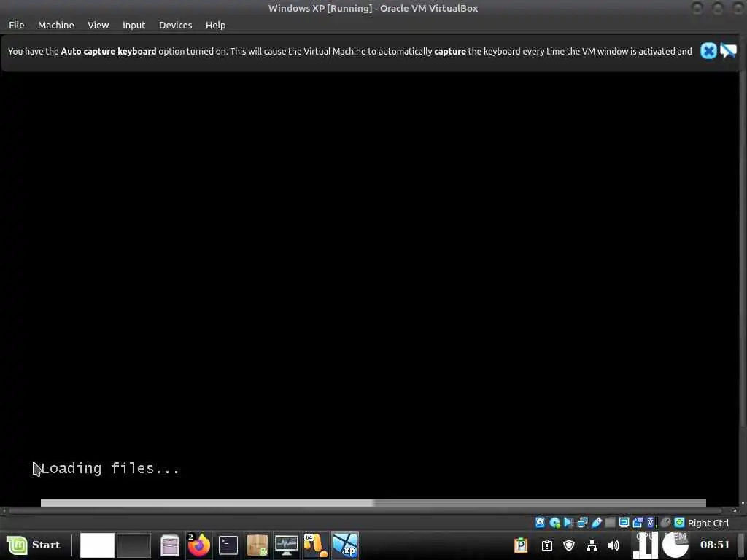Open the Input menu

pos(134,26)
